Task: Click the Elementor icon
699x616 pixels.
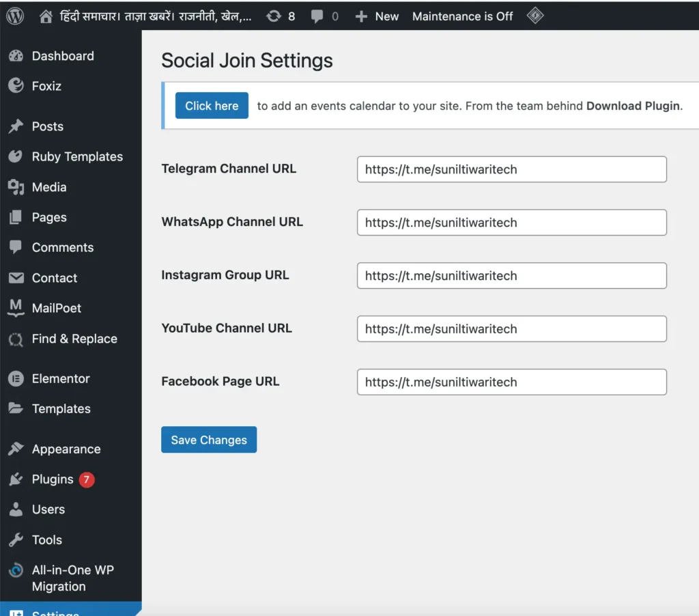Action: point(16,378)
